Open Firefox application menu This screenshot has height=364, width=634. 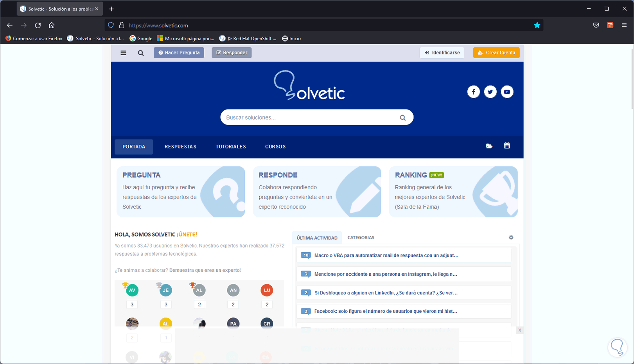click(624, 25)
